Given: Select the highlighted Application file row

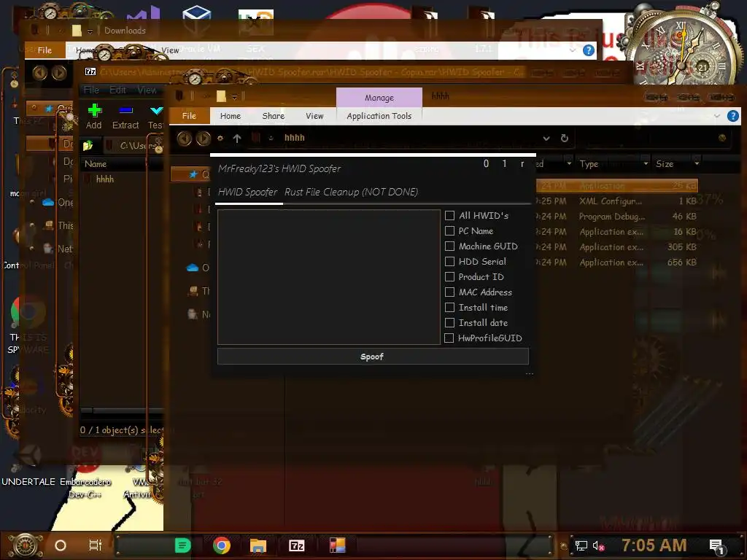Looking at the screenshot, I should (x=617, y=185).
